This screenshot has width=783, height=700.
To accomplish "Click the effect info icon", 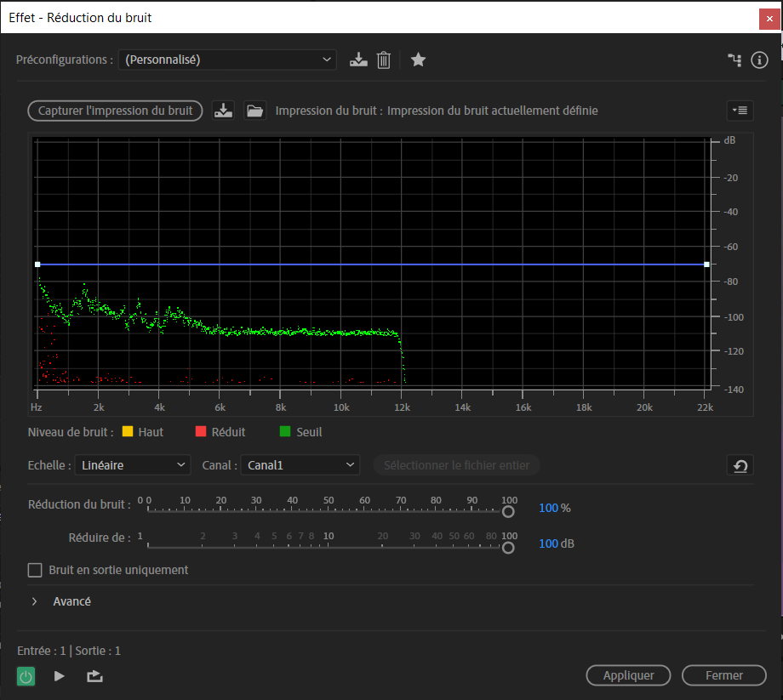I will pos(760,60).
